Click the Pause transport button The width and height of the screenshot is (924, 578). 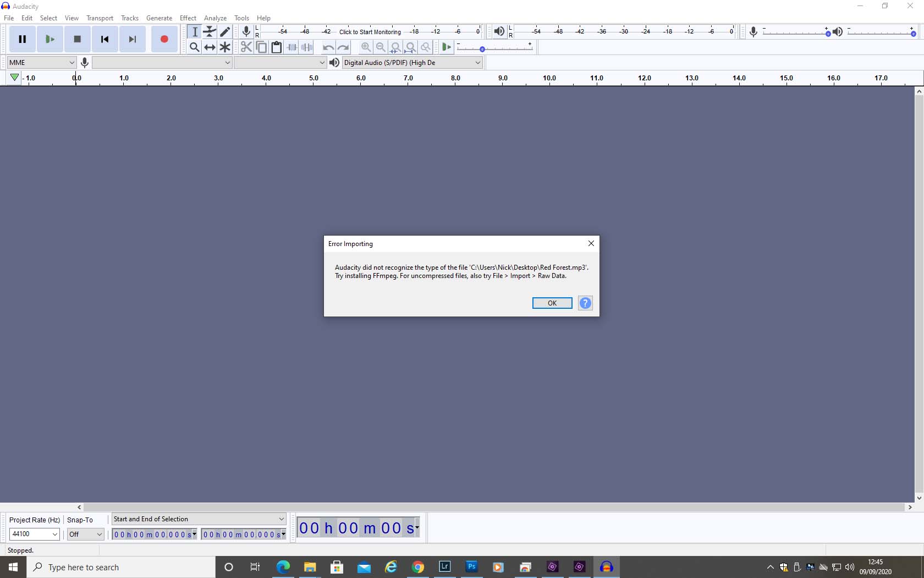point(23,39)
